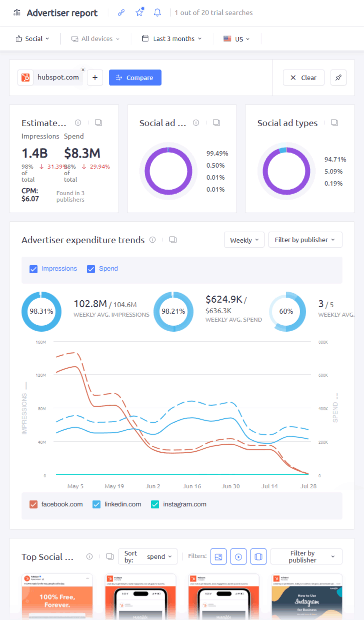Click the Advertiser report chart icon
Viewport: 364px width, 620px height.
point(17,12)
